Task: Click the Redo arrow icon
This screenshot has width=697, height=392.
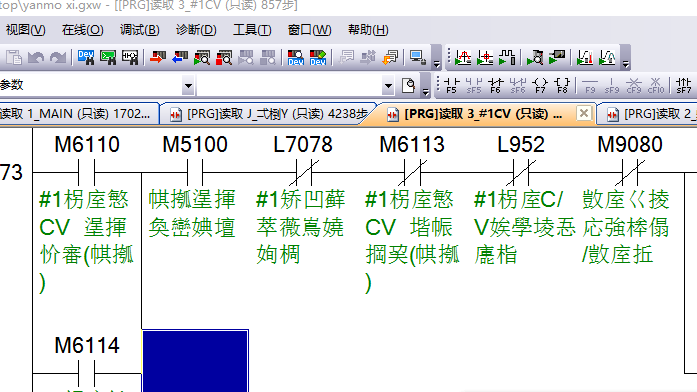Action: click(58, 58)
